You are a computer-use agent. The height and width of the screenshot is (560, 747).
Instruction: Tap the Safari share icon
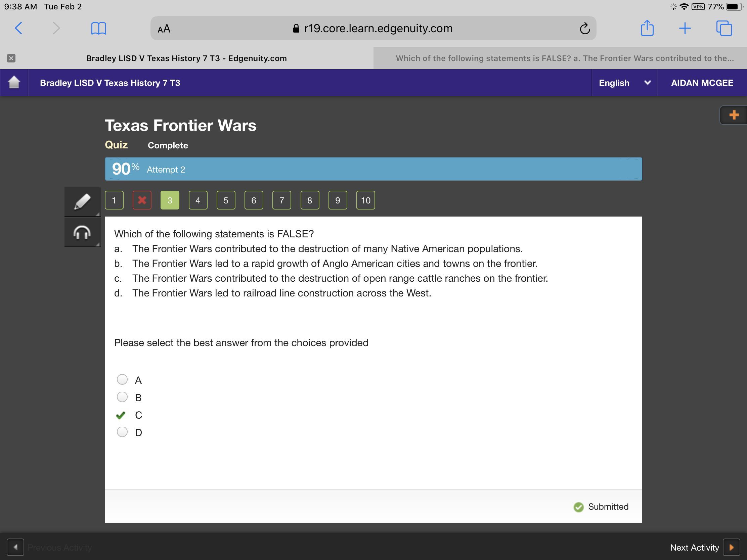[647, 28]
